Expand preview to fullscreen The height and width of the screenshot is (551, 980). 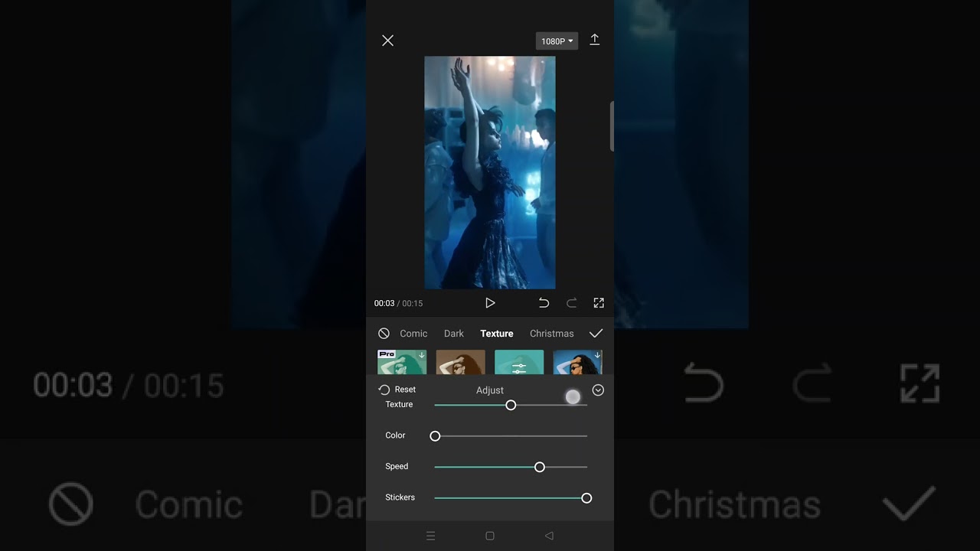point(599,303)
